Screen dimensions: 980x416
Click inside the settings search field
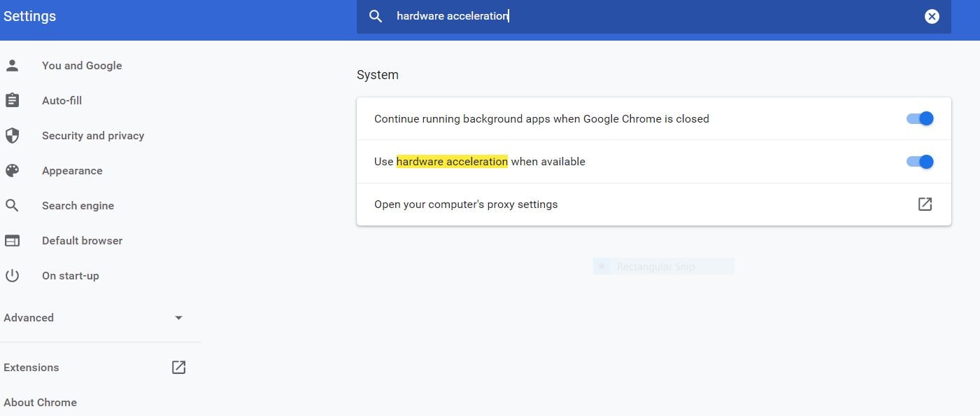(630, 16)
